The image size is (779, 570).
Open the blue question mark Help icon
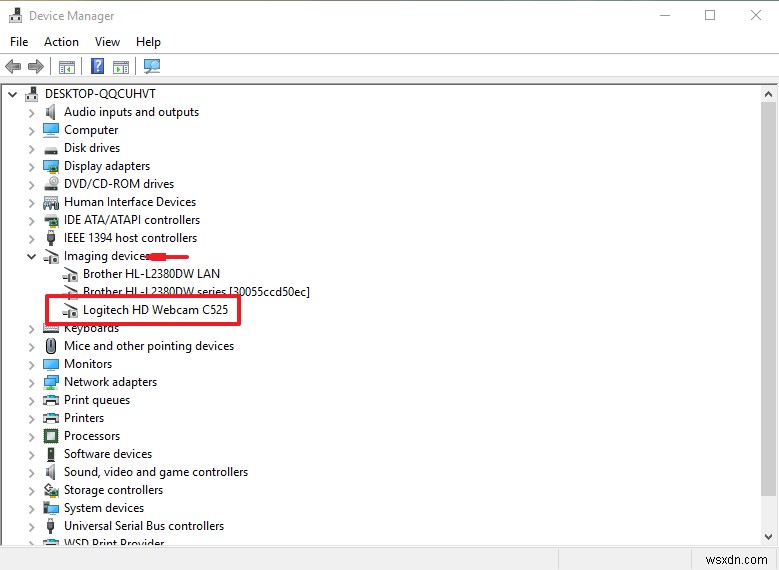tap(97, 66)
